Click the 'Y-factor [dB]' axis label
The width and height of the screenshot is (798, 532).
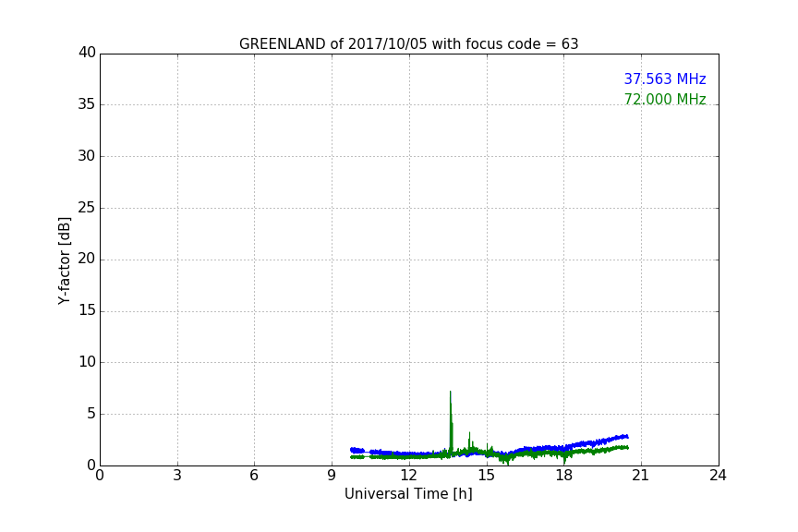pyautogui.click(x=64, y=260)
